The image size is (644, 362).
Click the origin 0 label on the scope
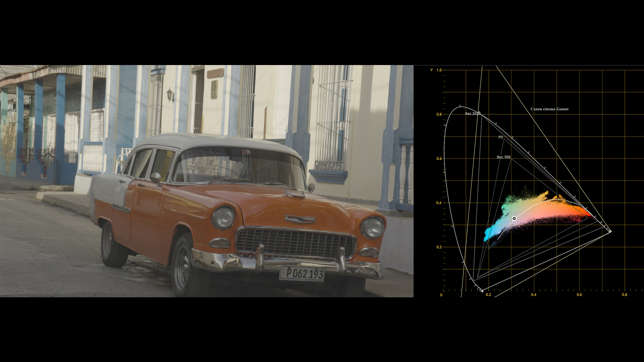coord(441,295)
